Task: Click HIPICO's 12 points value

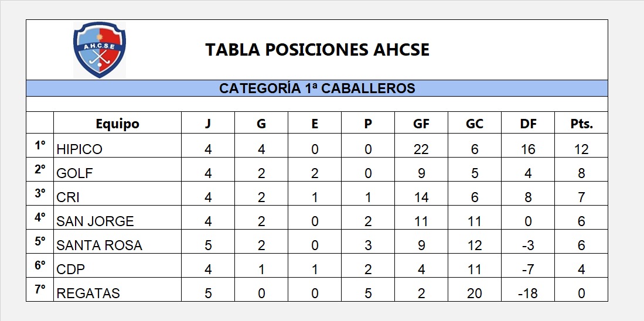Action: click(x=581, y=149)
